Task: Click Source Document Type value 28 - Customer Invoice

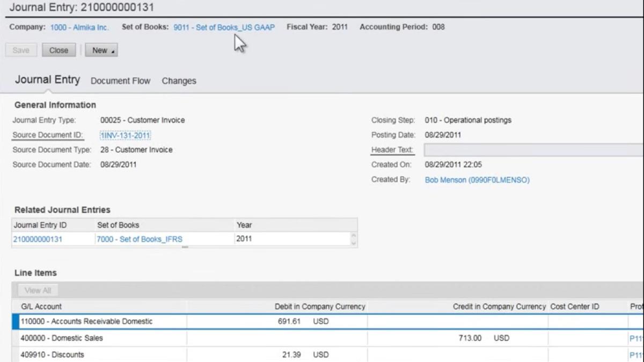Action: pos(137,150)
